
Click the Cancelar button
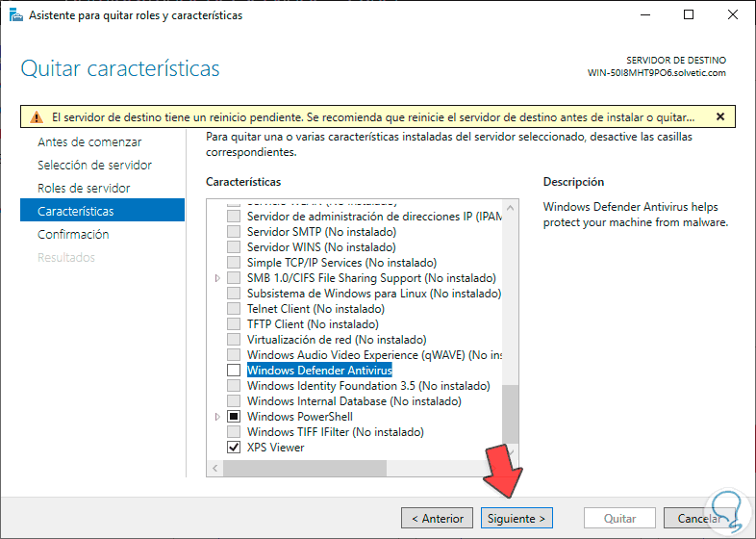[x=699, y=518]
